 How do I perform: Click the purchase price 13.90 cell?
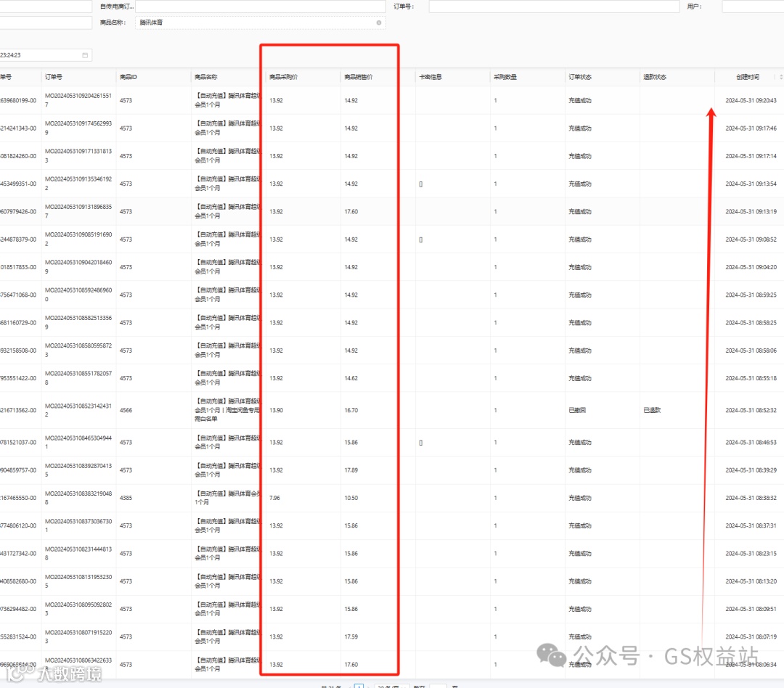(276, 410)
